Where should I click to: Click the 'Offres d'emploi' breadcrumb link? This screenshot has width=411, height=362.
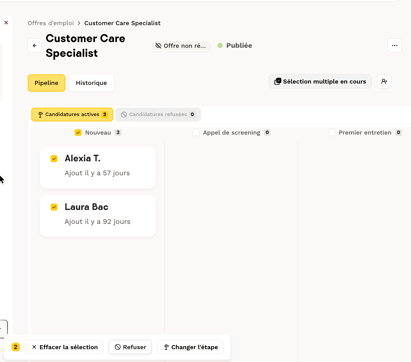51,23
